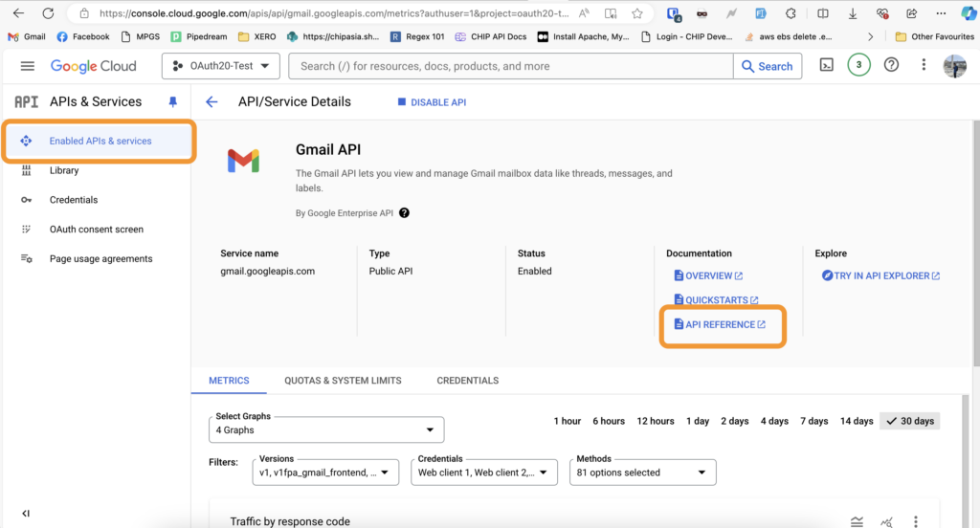Go back with the browser back arrow
The image size is (980, 528).
click(18, 13)
